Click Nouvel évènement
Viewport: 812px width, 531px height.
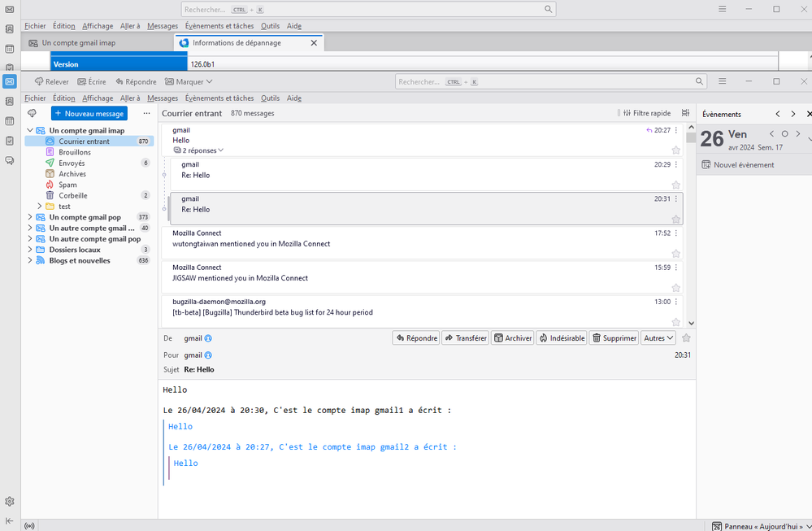[738, 165]
